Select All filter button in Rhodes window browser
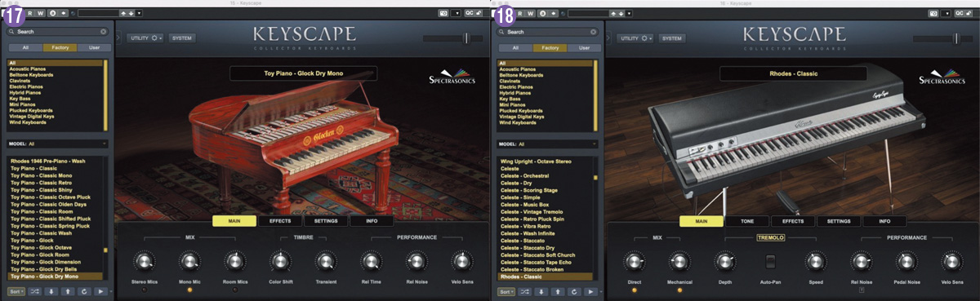 coord(515,48)
